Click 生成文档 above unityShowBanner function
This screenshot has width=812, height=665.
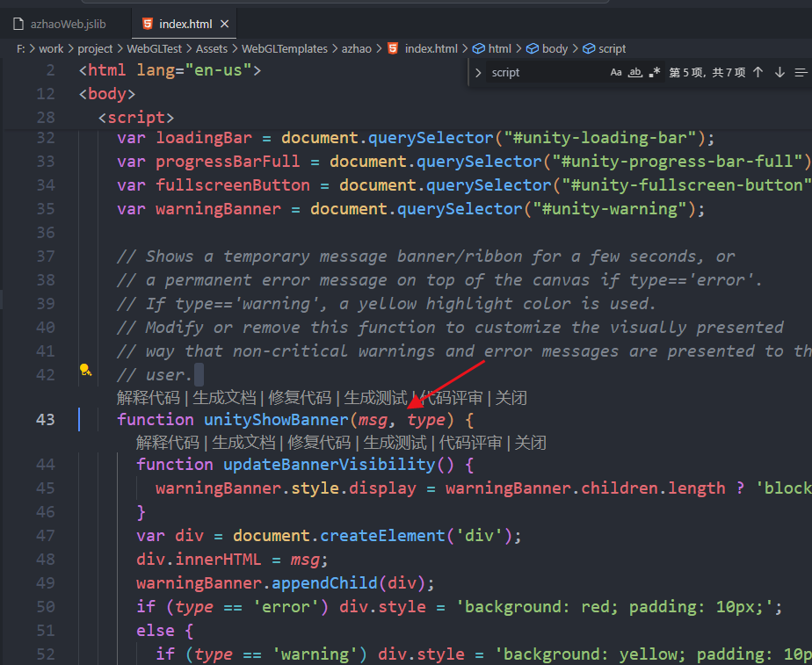224,398
